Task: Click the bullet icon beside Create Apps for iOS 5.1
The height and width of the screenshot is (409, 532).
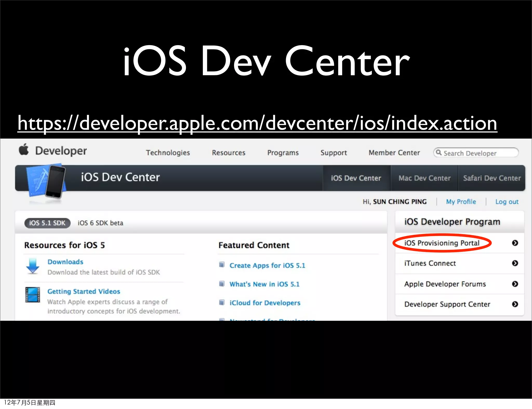Action: click(222, 265)
